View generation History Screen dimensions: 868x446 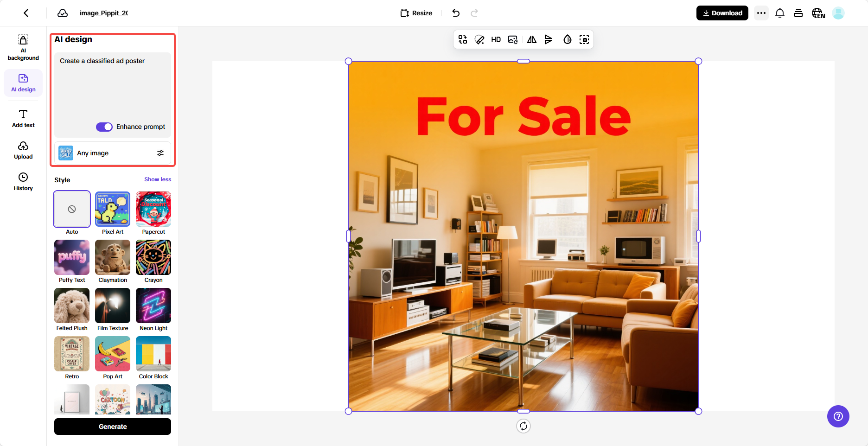click(x=23, y=181)
